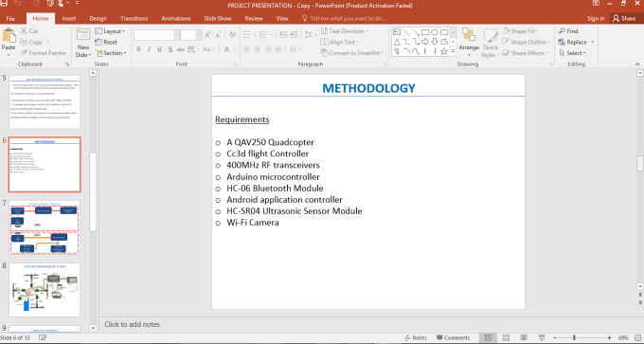
Task: Expand the font name combo box
Action: [176, 35]
